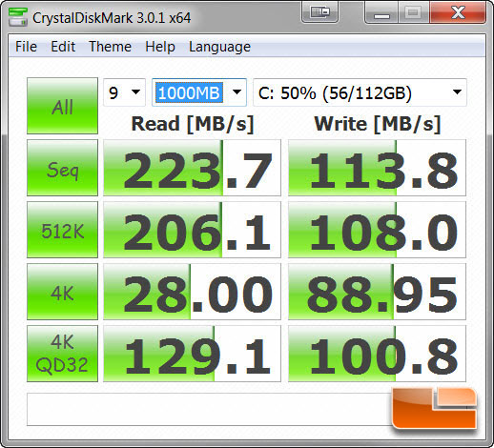Close the CrystalDiskMark window
Screen dimensions: 494x448
pyautogui.click(x=458, y=12)
